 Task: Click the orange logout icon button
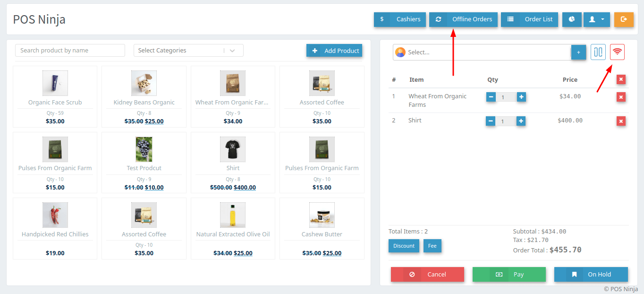click(x=624, y=19)
